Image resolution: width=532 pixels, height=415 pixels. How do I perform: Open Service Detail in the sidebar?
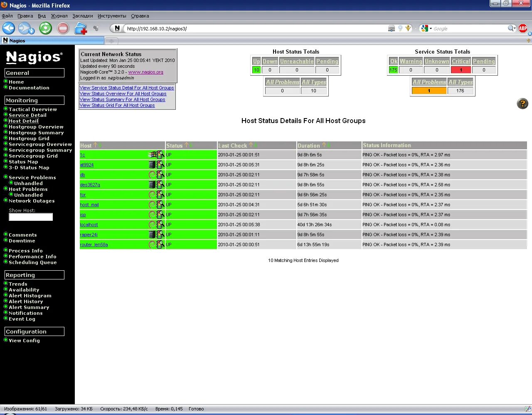tap(27, 115)
